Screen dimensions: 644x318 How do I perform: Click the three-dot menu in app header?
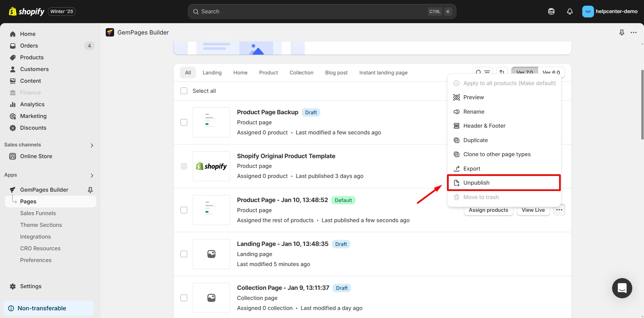click(633, 33)
